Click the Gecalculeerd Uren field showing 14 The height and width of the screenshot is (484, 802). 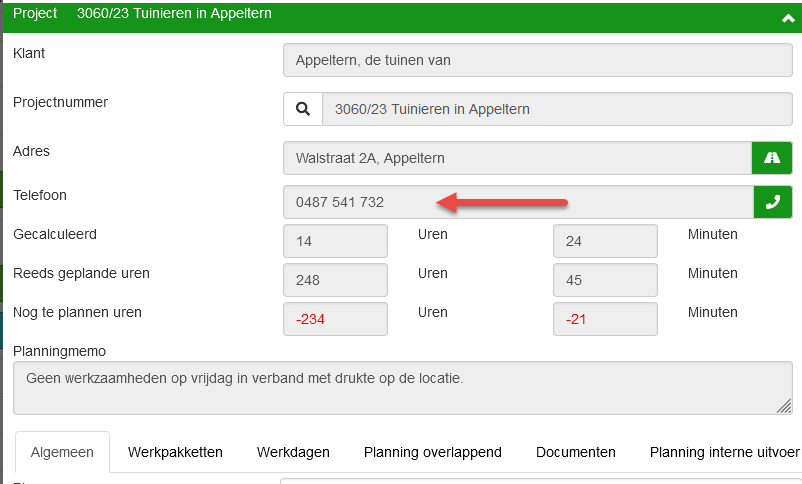click(x=335, y=241)
